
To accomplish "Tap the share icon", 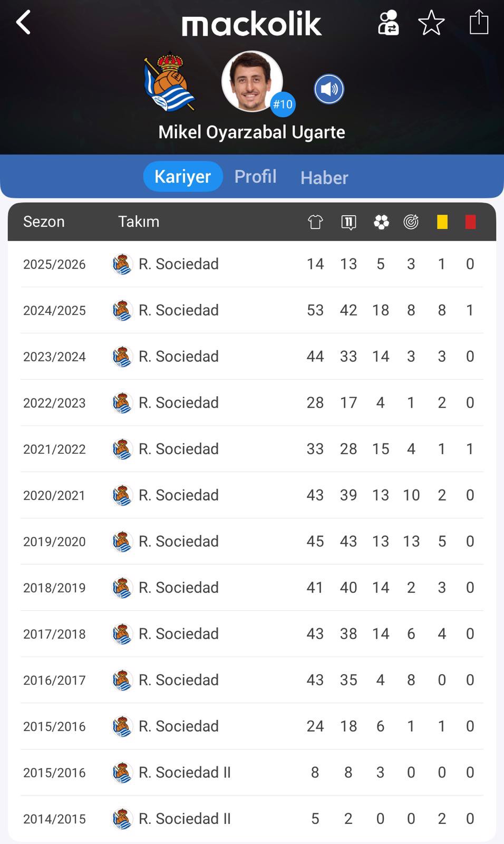I will (x=479, y=23).
